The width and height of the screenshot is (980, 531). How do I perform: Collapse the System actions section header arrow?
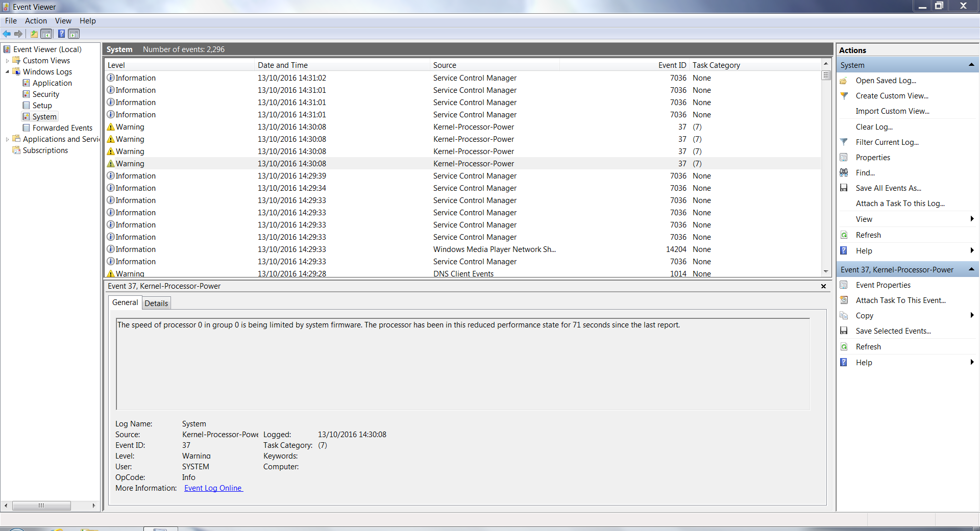[971, 65]
